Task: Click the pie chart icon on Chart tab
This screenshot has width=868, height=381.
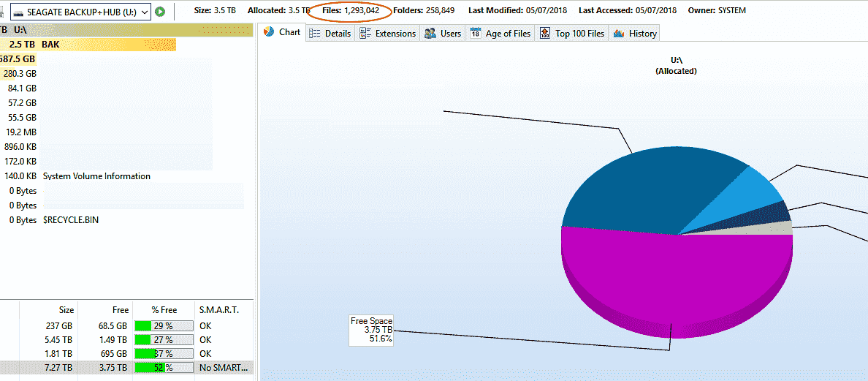Action: [269, 32]
